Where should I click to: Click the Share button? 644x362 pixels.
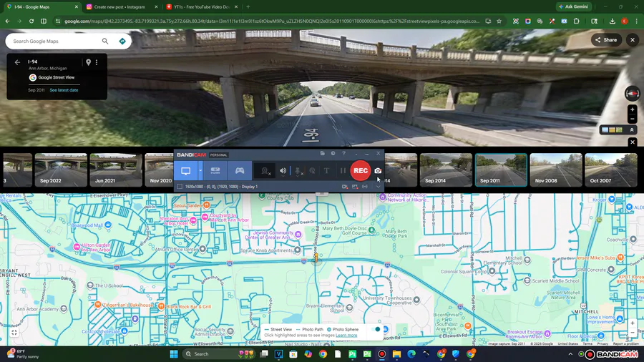pos(606,40)
